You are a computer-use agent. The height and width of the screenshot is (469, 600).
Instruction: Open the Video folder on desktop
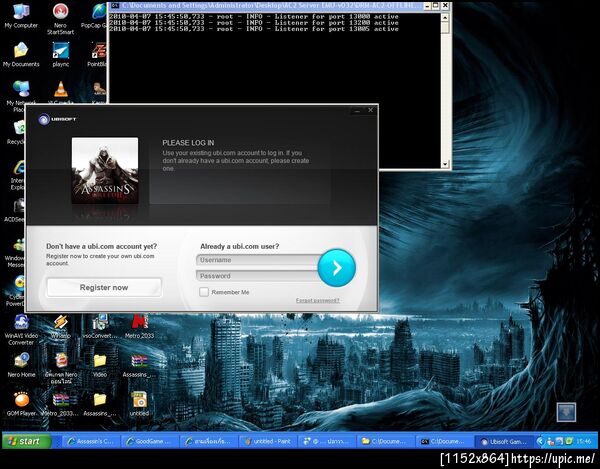tap(99, 365)
